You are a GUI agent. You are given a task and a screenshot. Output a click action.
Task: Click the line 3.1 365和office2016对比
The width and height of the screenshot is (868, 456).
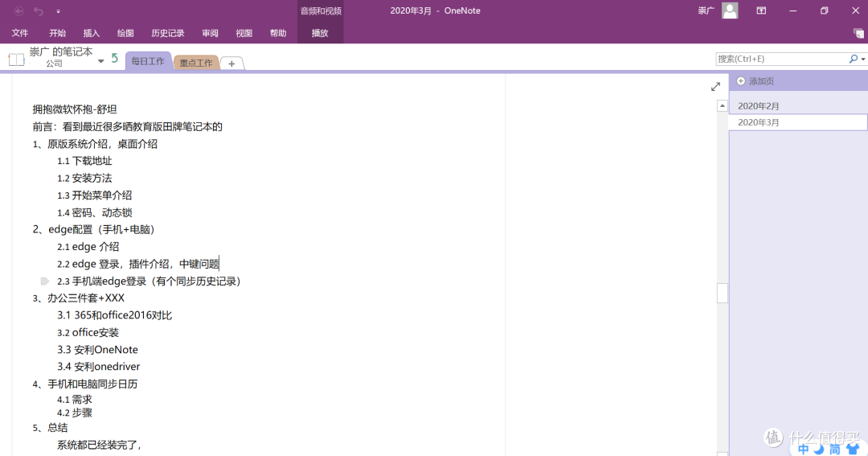pos(115,315)
